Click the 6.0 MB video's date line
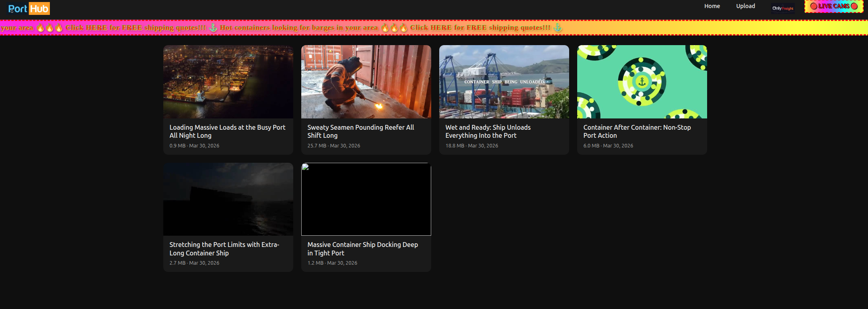 tap(608, 146)
